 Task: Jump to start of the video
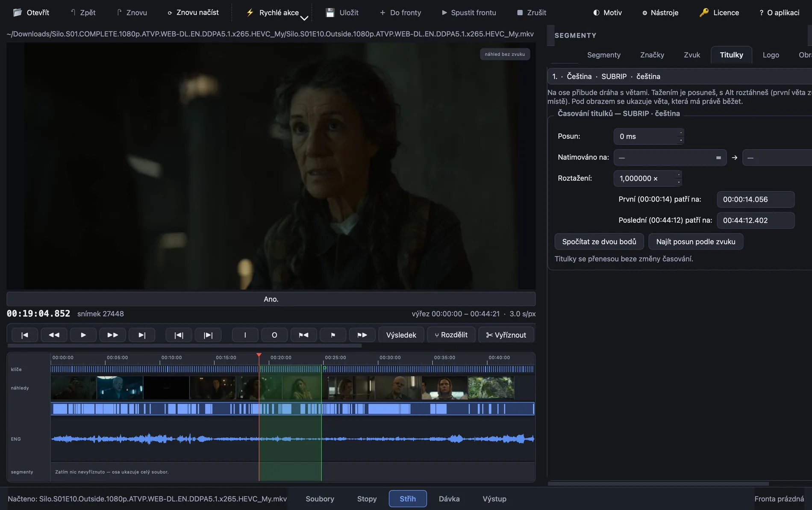[x=25, y=335]
